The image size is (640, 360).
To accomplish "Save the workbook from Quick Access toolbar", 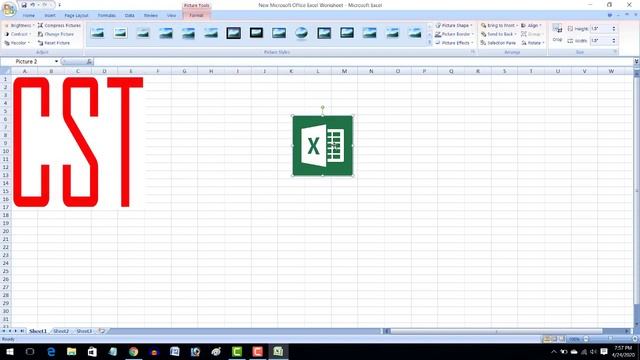I will tap(24, 5).
